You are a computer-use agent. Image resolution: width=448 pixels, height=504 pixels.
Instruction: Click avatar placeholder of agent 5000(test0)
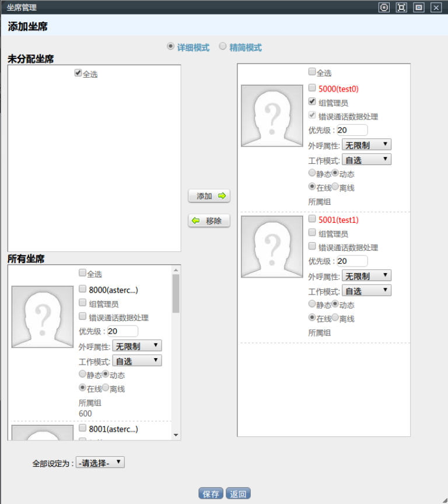point(272,116)
